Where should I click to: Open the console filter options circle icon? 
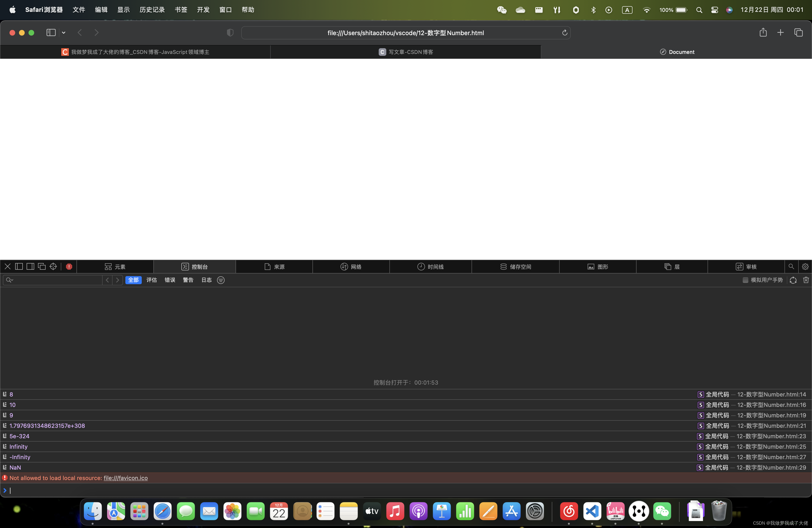(221, 280)
